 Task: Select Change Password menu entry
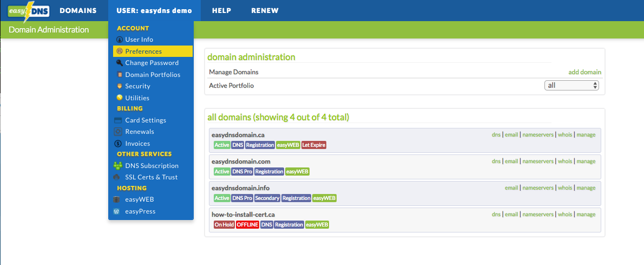click(x=152, y=63)
